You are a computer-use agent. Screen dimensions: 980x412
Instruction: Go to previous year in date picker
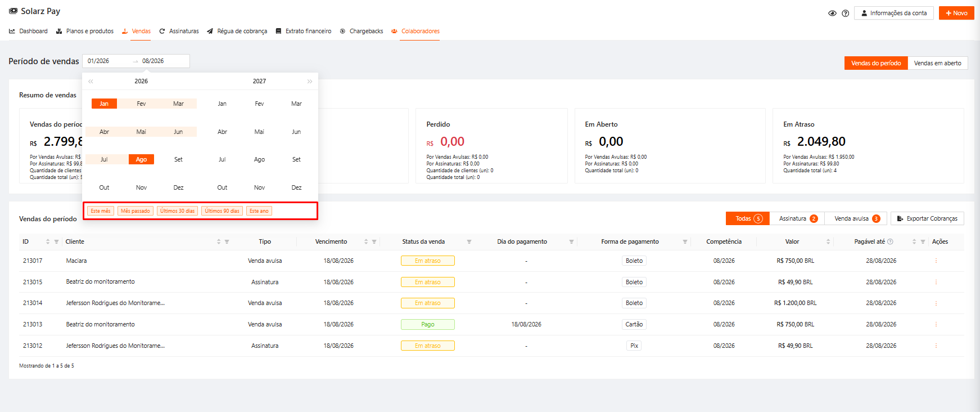click(x=91, y=82)
